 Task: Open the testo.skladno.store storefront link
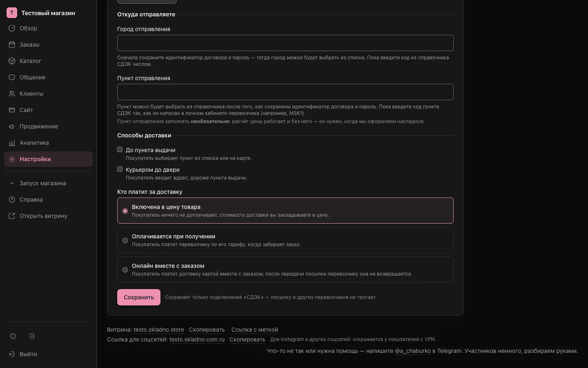(x=158, y=330)
